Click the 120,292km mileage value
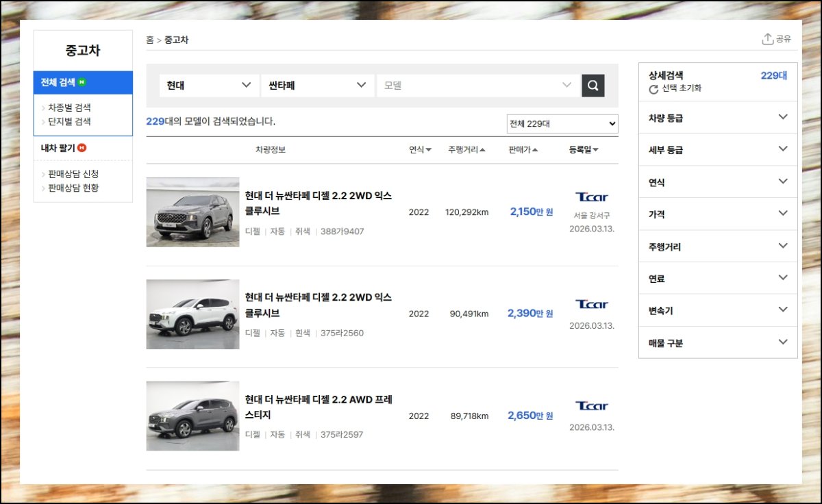Image resolution: width=822 pixels, height=504 pixels. tap(466, 212)
